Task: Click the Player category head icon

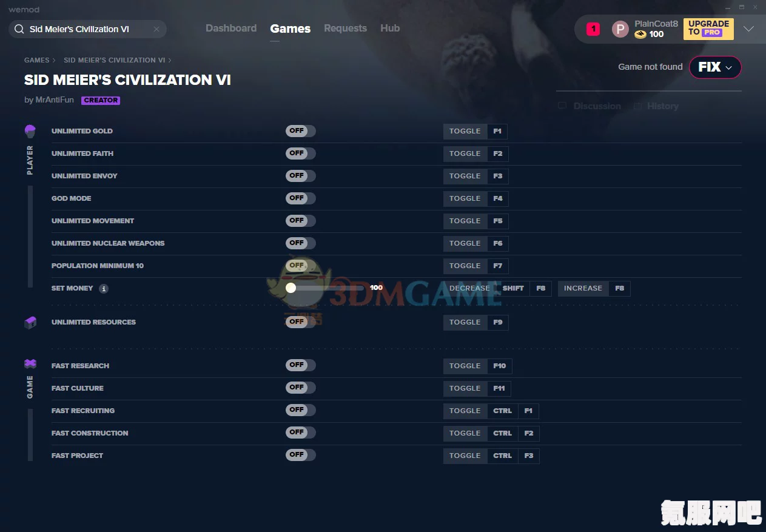Action: [30, 131]
